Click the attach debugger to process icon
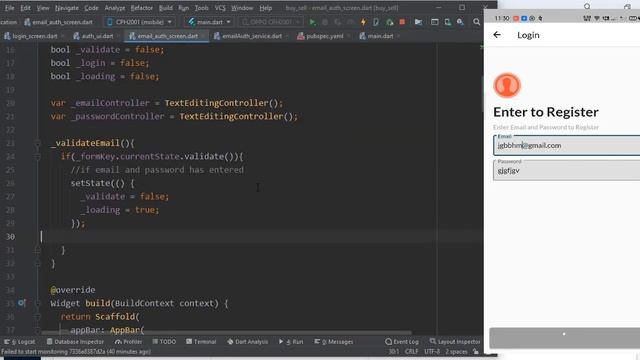Image resolution: width=640 pixels, height=360 pixels. 389,22
